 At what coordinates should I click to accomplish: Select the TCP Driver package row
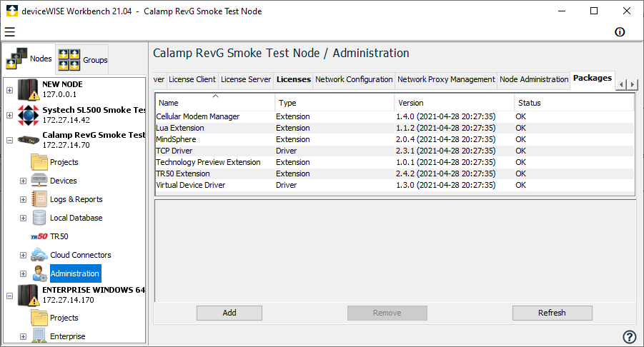[x=395, y=151]
